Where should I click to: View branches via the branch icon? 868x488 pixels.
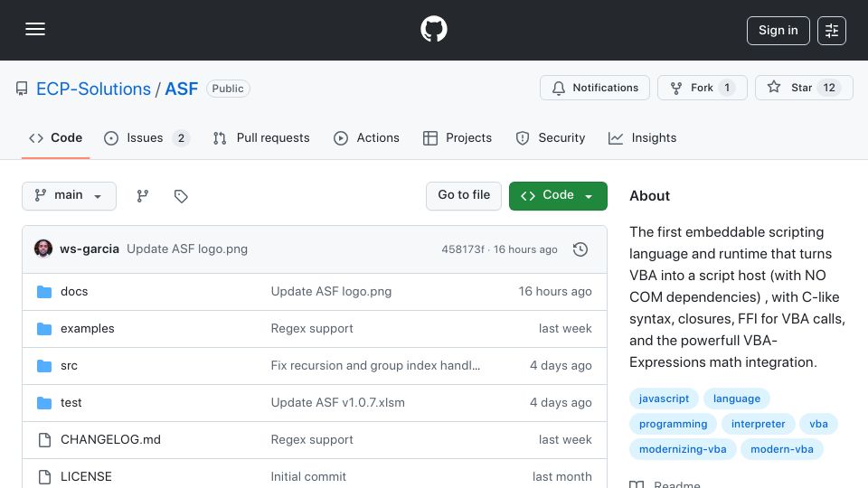coord(143,196)
